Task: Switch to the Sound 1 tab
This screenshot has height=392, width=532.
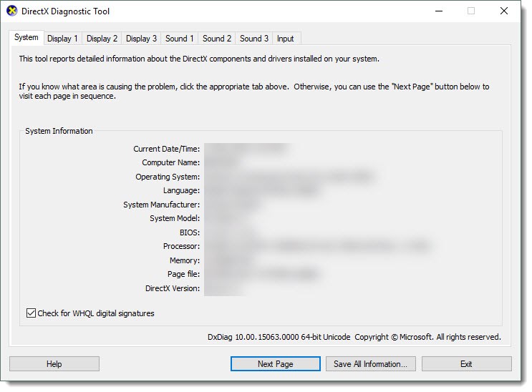Action: pos(180,39)
